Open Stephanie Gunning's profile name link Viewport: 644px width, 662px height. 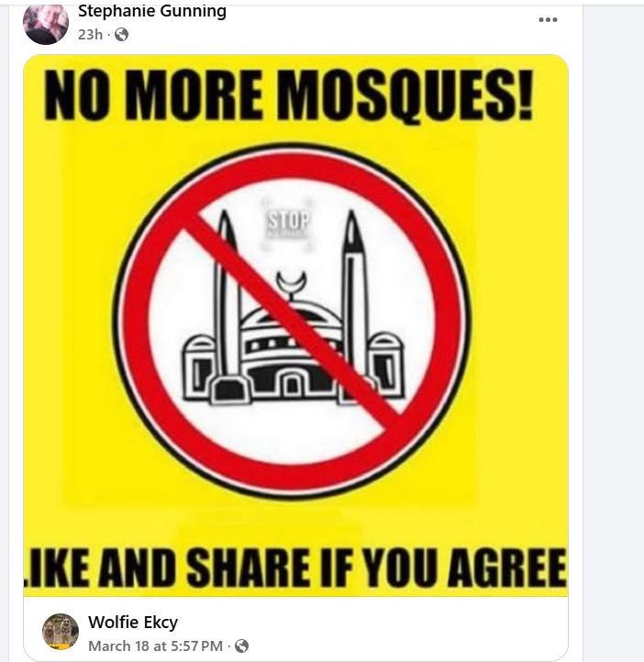pos(152,11)
